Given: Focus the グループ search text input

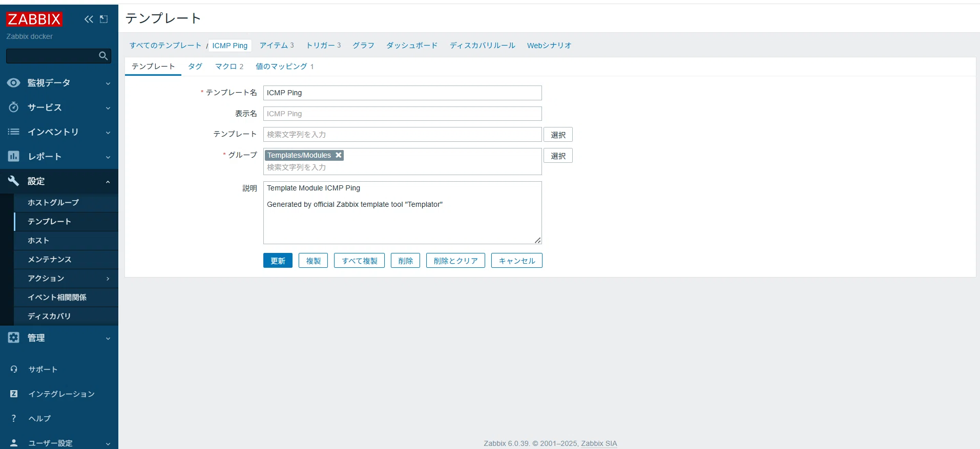Looking at the screenshot, I should click(403, 167).
